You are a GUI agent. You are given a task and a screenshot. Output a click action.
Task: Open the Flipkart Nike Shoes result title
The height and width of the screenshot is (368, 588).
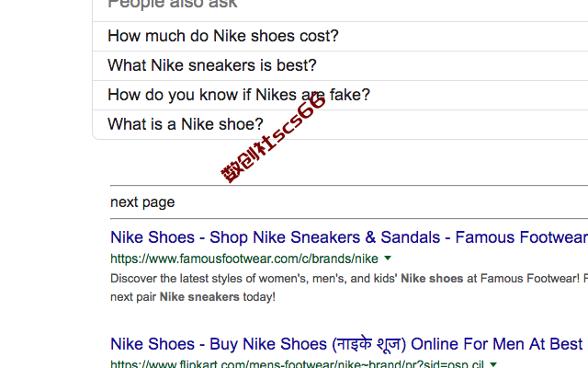click(x=346, y=344)
